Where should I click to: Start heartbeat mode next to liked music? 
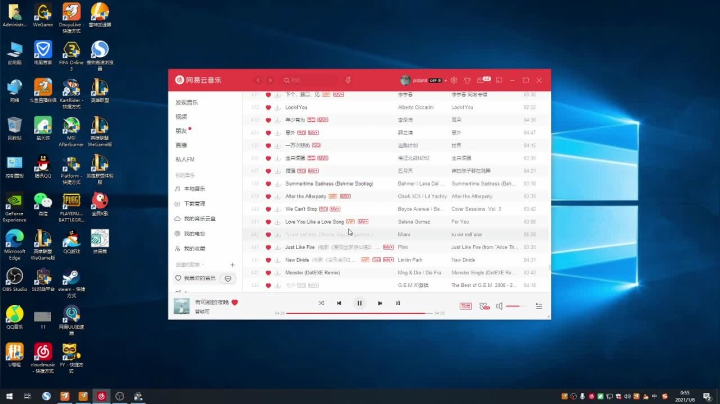coord(228,279)
